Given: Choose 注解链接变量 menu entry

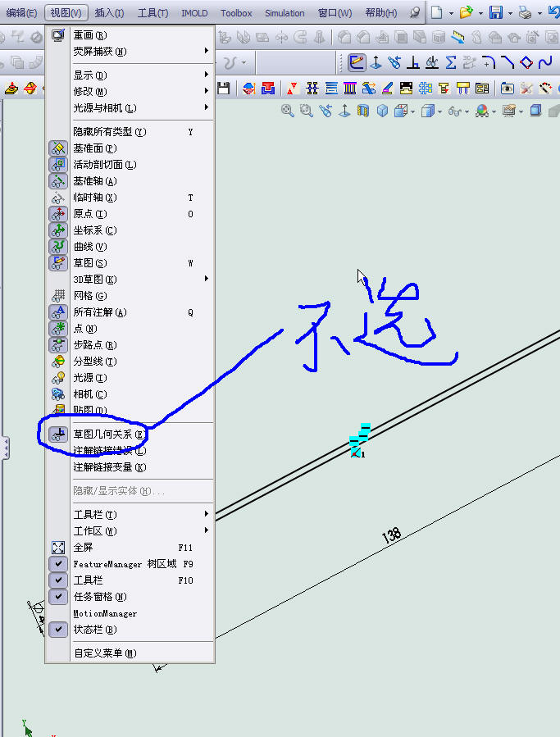Looking at the screenshot, I should pyautogui.click(x=130, y=466).
